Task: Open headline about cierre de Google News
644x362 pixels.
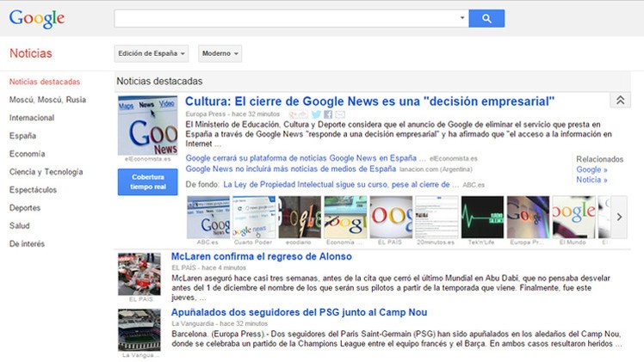Action: (x=369, y=101)
